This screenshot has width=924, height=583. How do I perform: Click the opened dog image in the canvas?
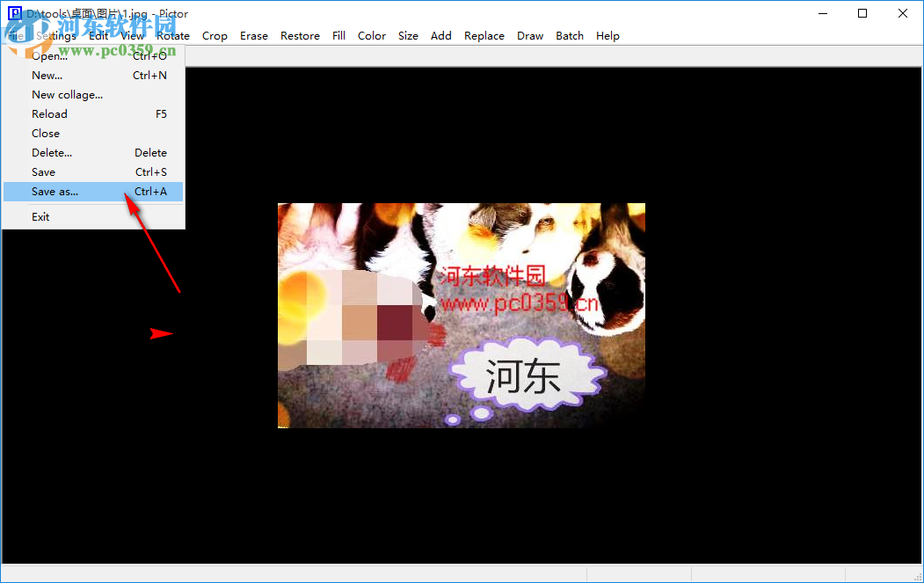[461, 315]
